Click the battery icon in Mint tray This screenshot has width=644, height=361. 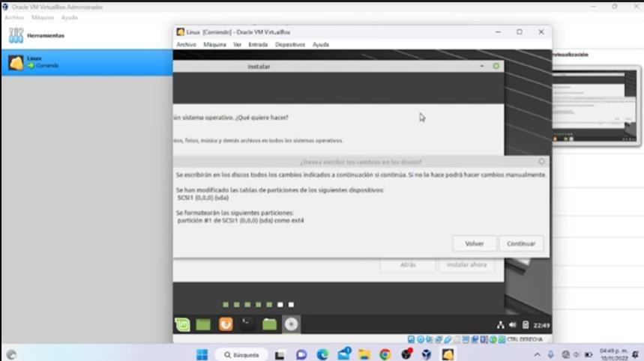point(526,325)
